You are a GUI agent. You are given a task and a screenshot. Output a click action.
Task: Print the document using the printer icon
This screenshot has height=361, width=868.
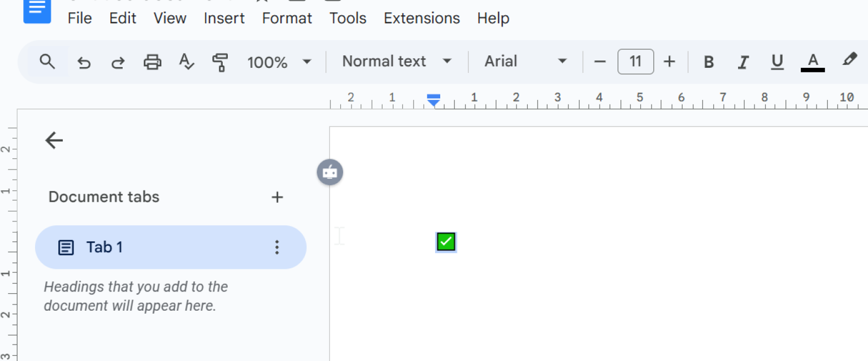tap(152, 62)
